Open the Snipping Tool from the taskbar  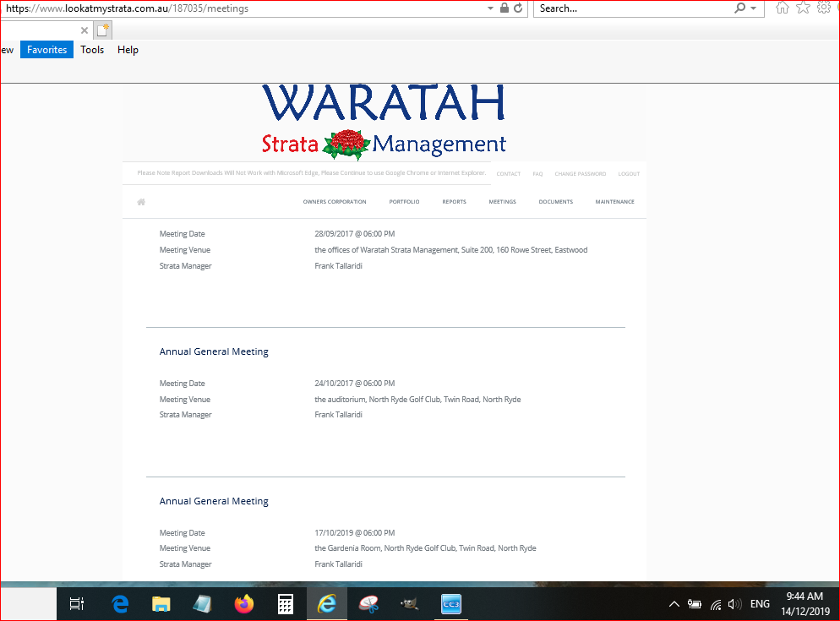(x=368, y=604)
